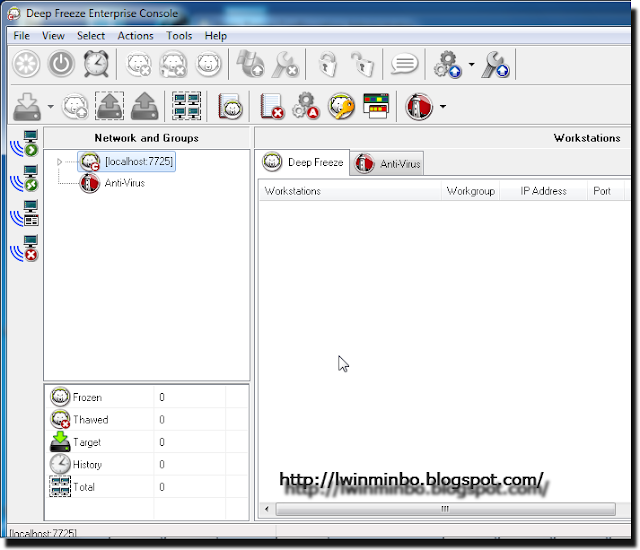Click the Send Message speech bubble icon
This screenshot has height=550, width=640.
[x=404, y=64]
